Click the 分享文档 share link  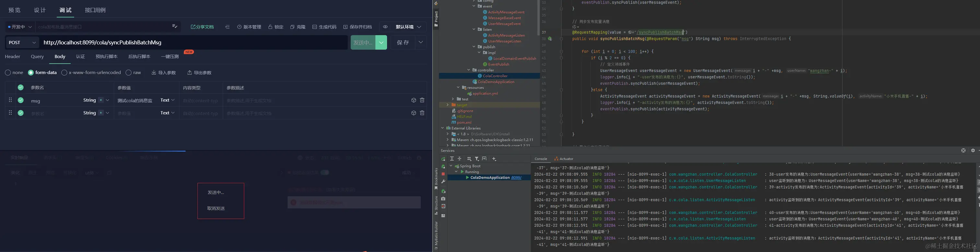coord(202,27)
